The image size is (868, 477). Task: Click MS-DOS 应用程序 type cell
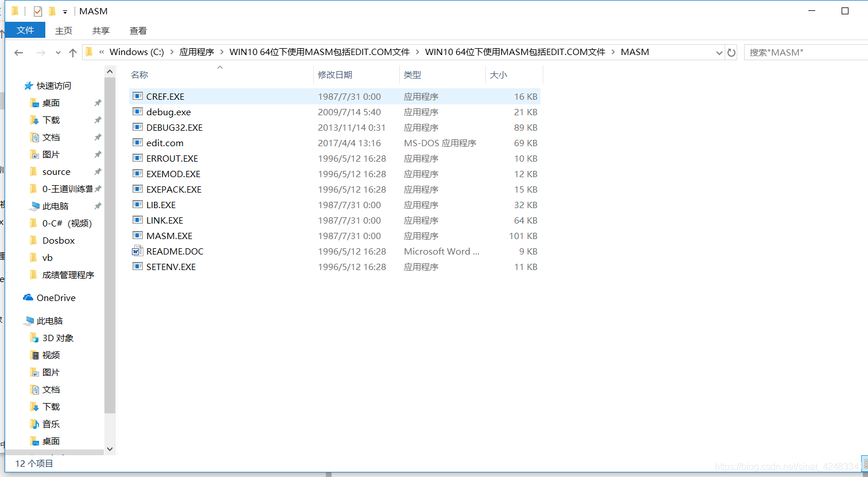[440, 143]
